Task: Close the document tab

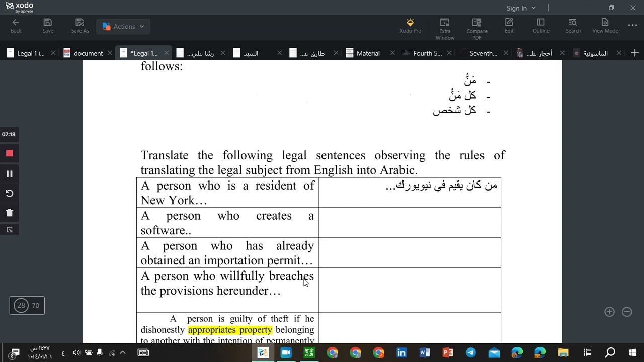Action: pyautogui.click(x=110, y=53)
